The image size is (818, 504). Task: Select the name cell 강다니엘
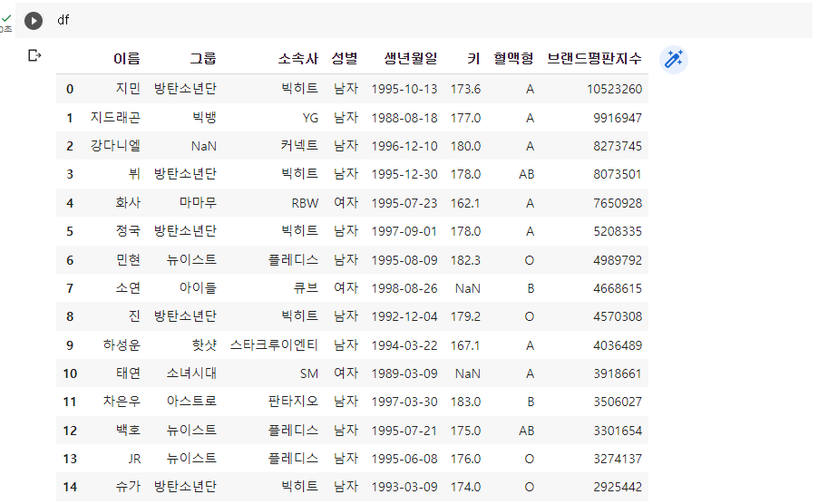(x=115, y=145)
